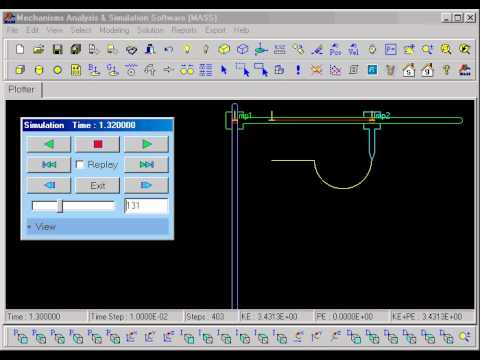Open the Solution menu

pyautogui.click(x=150, y=30)
